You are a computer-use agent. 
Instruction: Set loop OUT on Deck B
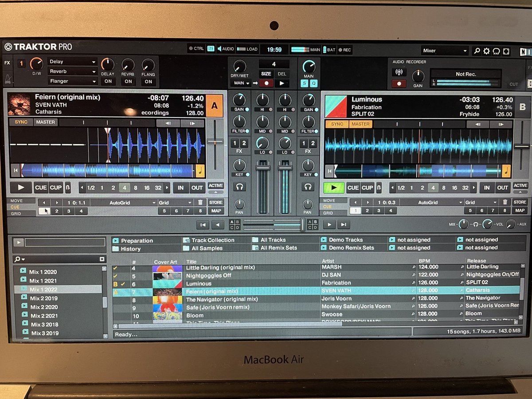(x=502, y=188)
